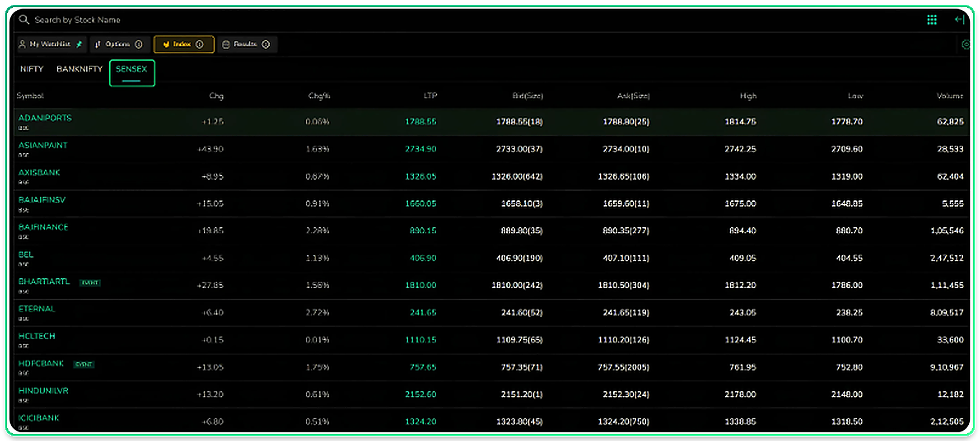This screenshot has height=441, width=980.
Task: Click BAJAJFINSV change value +15.05
Action: click(210, 203)
